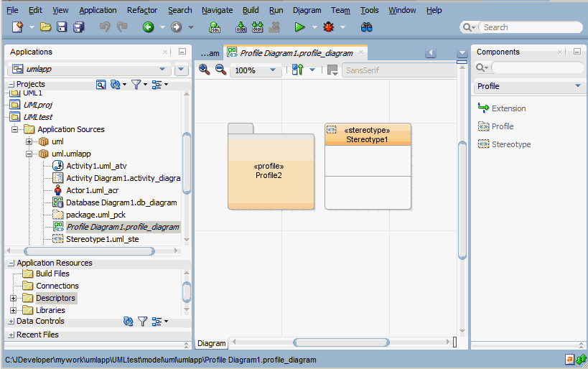Click the Make project toolbar icon
Screen dimensions: 588x369
pyautogui.click(x=241, y=27)
